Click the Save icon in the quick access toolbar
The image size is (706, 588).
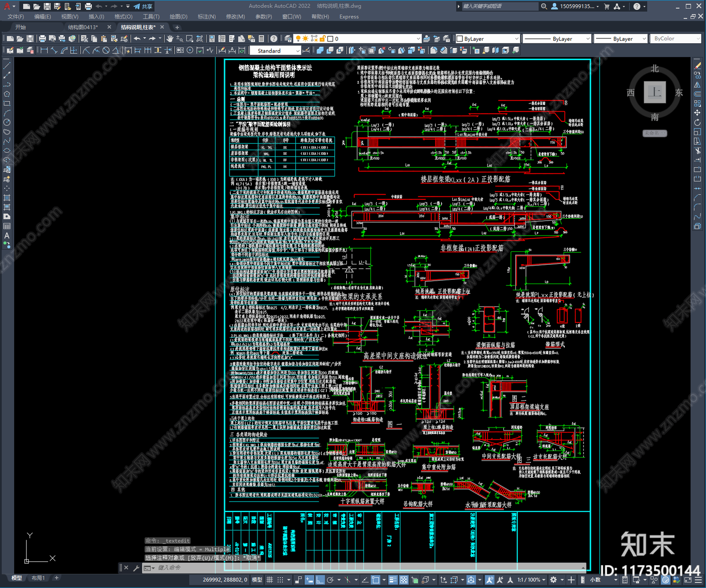(47, 6)
